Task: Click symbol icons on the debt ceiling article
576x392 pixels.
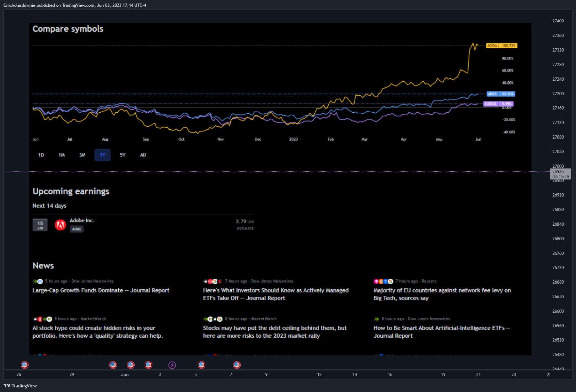Action: (x=213, y=319)
